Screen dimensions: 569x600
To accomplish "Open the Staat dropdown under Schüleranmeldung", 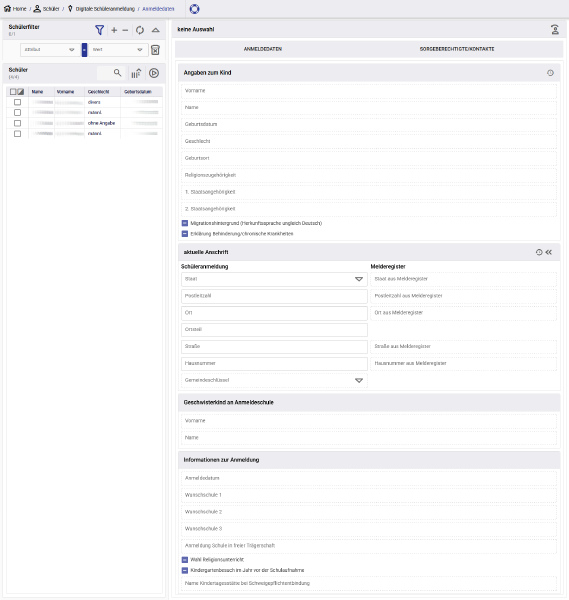I will pos(274,279).
